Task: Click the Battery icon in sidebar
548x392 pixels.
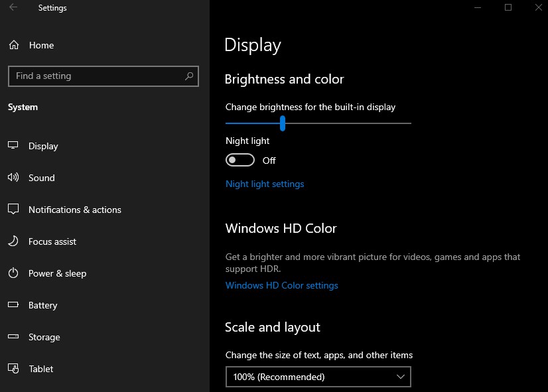Action: (x=13, y=304)
